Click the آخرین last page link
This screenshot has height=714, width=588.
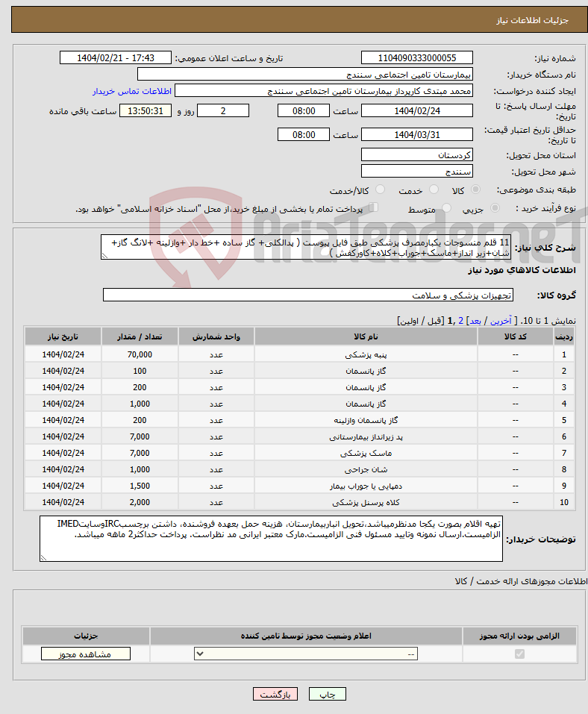point(501,321)
